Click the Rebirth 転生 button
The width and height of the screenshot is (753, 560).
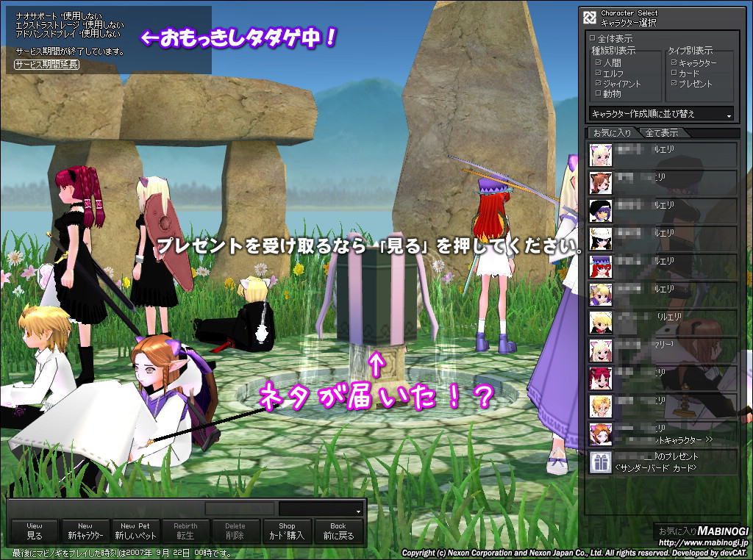(x=186, y=531)
